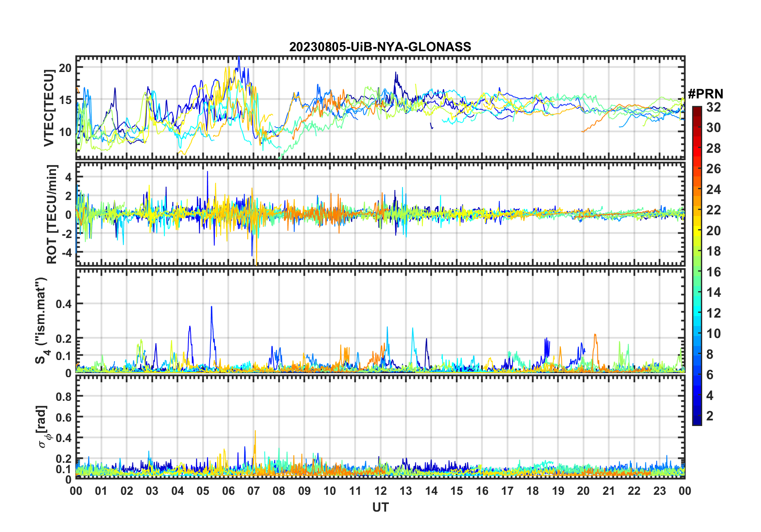Click colorbar tick label 18
This screenshot has height=532, width=761.
(713, 251)
